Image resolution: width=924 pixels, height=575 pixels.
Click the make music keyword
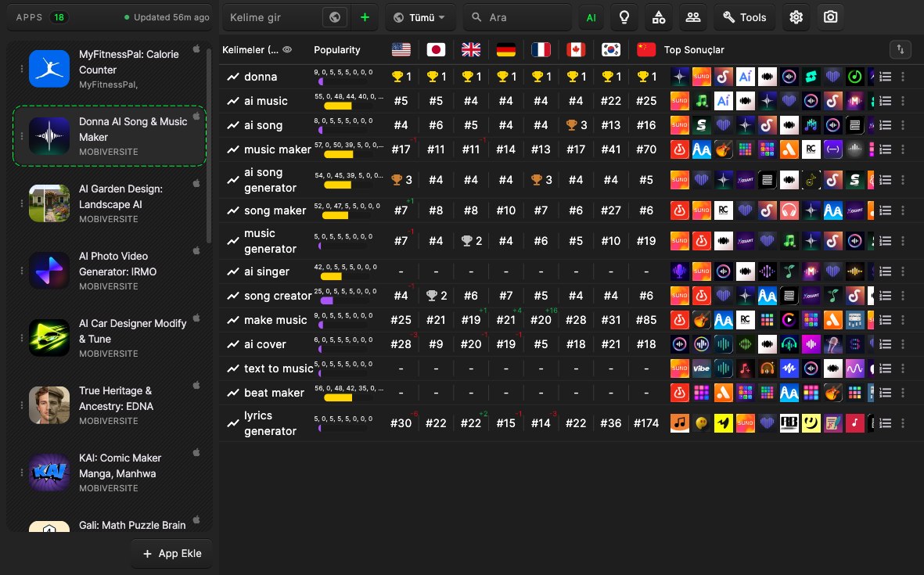coord(275,320)
